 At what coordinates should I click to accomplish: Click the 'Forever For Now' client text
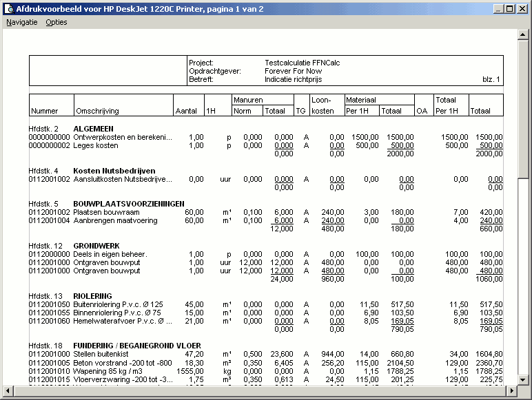pos(293,71)
